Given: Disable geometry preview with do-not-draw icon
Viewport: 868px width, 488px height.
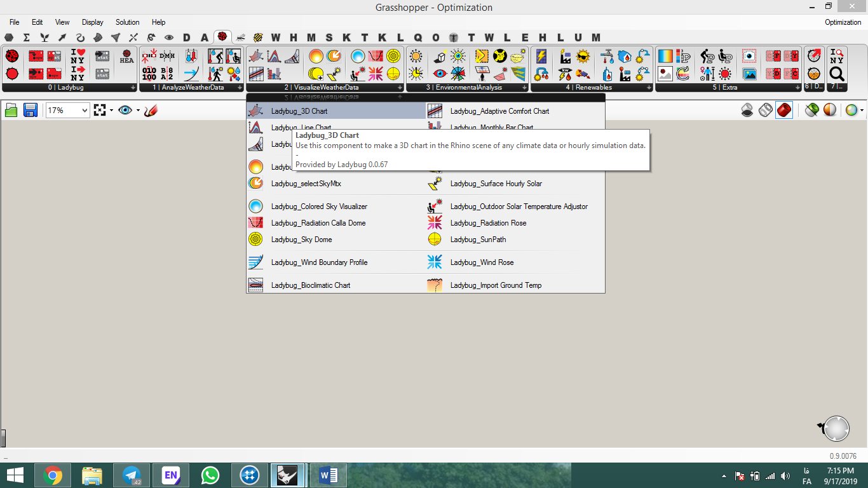Looking at the screenshot, I should (748, 110).
